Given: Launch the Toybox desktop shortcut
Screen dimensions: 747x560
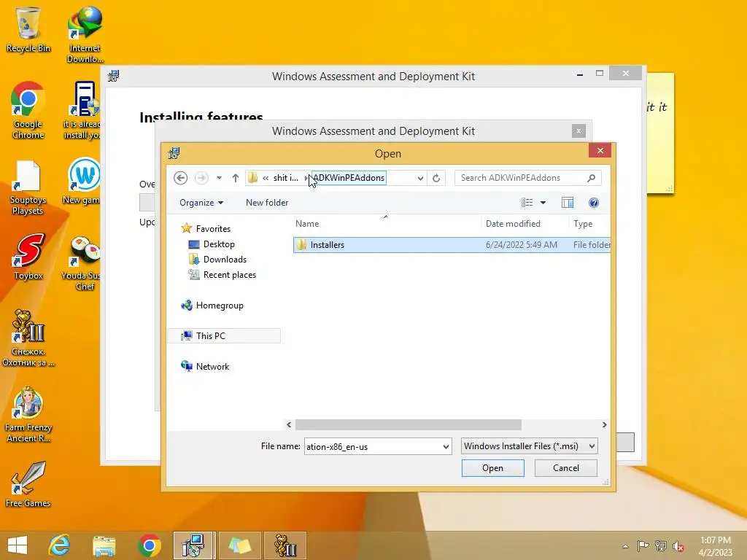Looking at the screenshot, I should pos(28,256).
